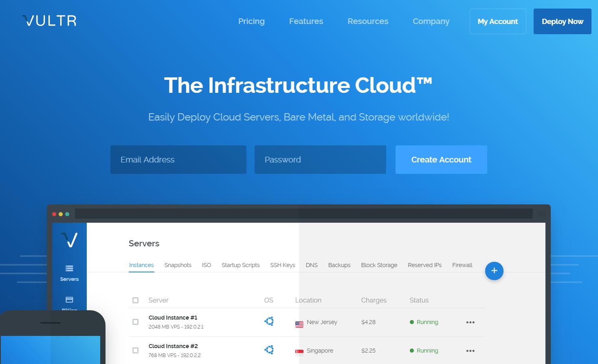Viewport: 598px width, 364px height.
Task: Open options menu for Cloud Instance #2
Action: pyautogui.click(x=470, y=351)
